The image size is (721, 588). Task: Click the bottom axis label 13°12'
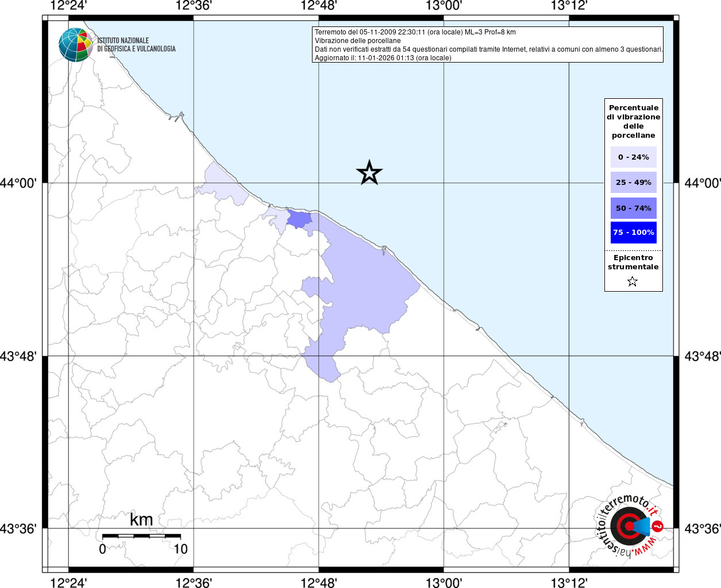coord(569,582)
